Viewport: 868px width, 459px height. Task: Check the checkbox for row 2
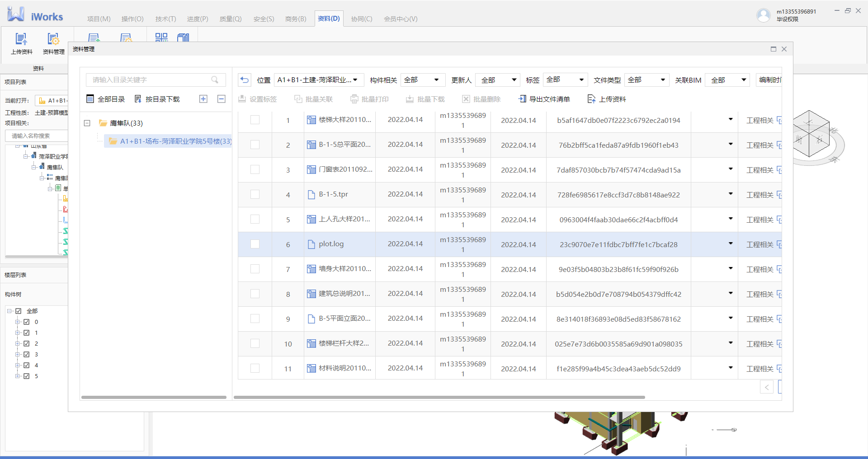(255, 145)
